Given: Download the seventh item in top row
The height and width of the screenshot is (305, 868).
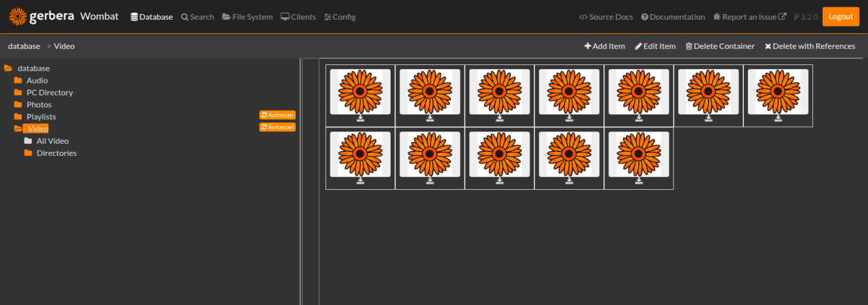Looking at the screenshot, I should click(778, 119).
